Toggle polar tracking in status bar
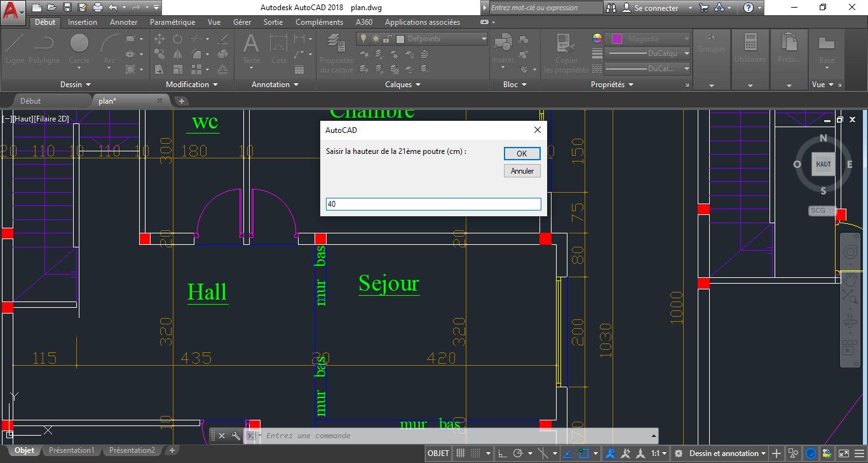This screenshot has width=868, height=463. [518, 453]
